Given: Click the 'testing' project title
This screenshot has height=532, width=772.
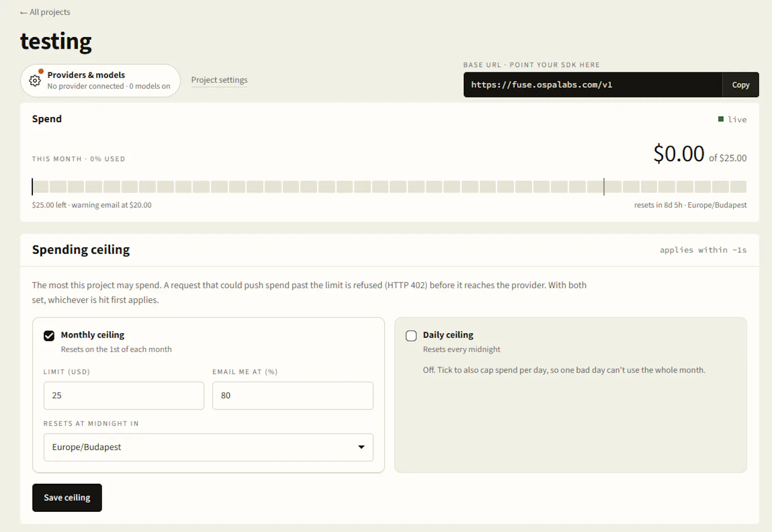Looking at the screenshot, I should tap(56, 42).
